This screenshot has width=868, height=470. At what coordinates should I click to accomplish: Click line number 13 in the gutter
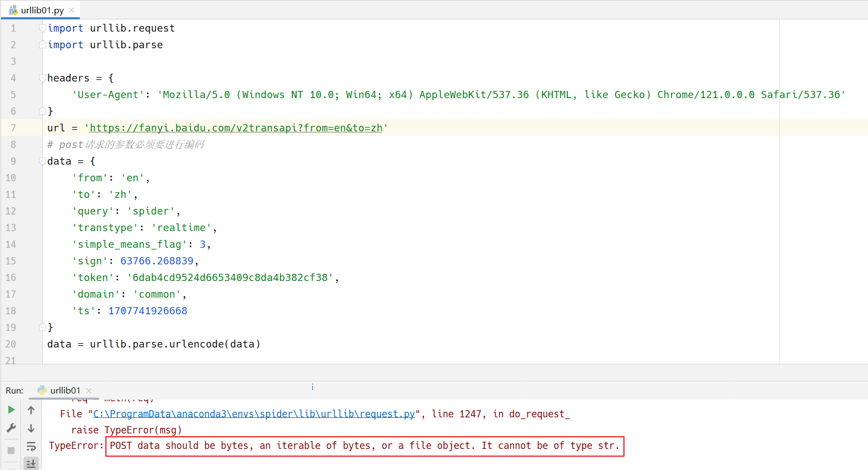11,228
